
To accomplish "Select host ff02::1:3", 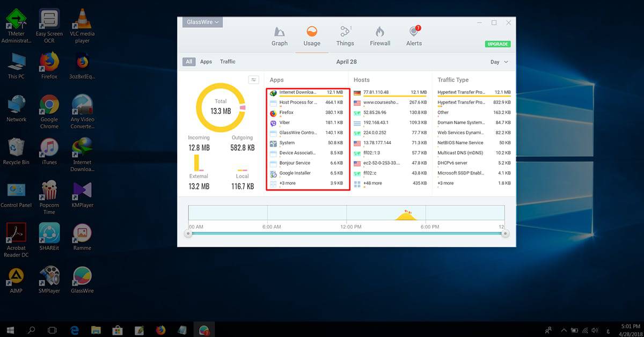I will click(390, 153).
